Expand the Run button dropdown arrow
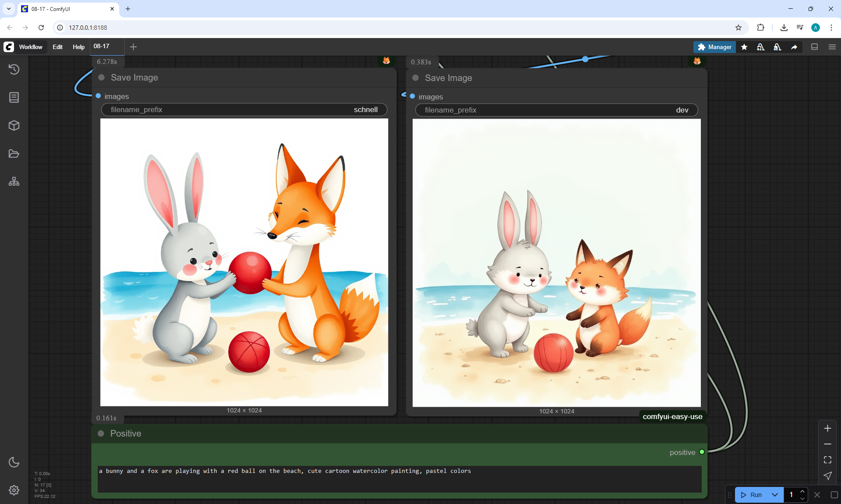The height and width of the screenshot is (504, 841). click(x=774, y=495)
